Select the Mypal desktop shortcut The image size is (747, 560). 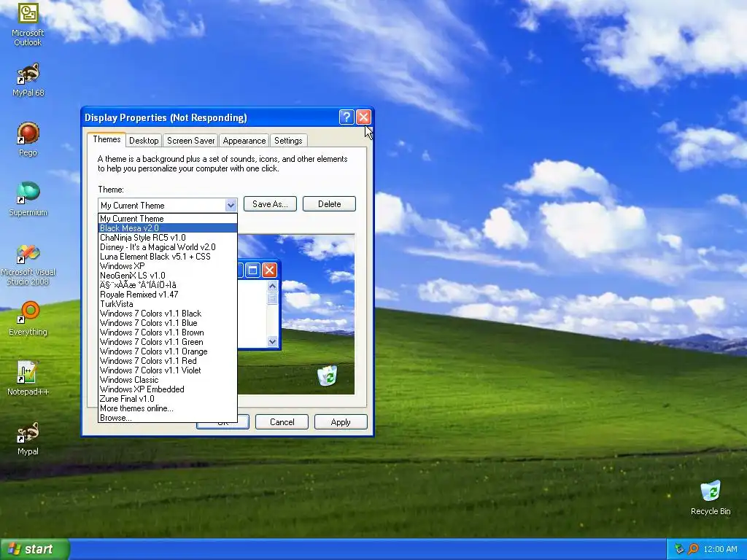coord(28,438)
